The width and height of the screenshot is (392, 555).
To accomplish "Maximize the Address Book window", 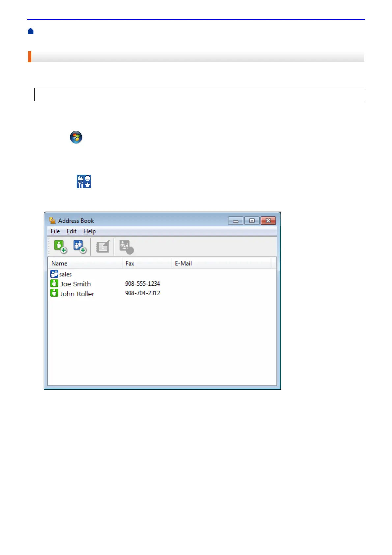I will click(252, 221).
